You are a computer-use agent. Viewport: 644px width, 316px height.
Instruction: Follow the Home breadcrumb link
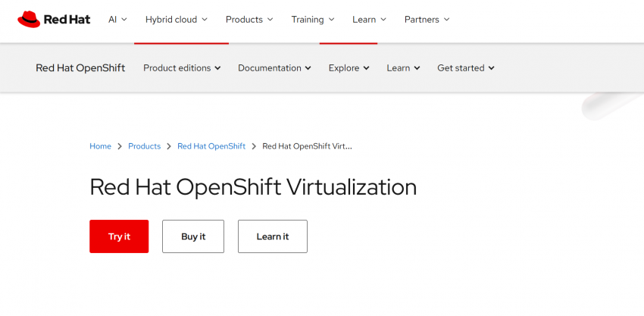(100, 146)
